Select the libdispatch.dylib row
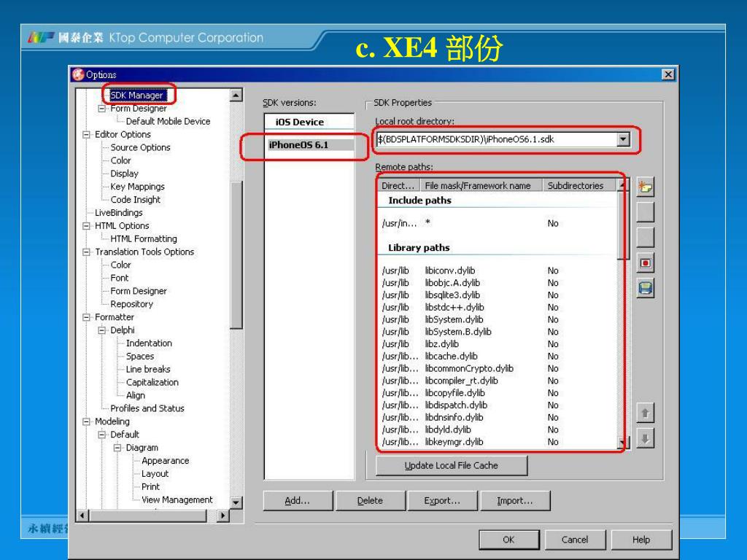The image size is (747, 560). click(498, 405)
